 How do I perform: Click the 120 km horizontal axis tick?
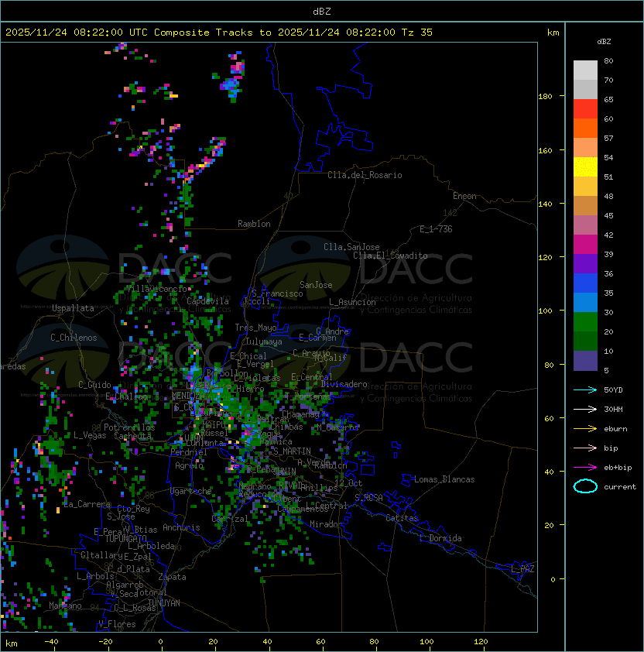(x=481, y=642)
